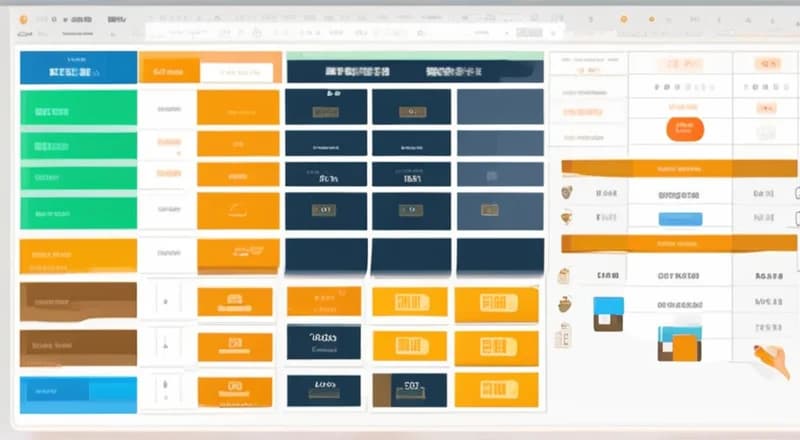Click the first cup icon under upper orange banner

567,191
